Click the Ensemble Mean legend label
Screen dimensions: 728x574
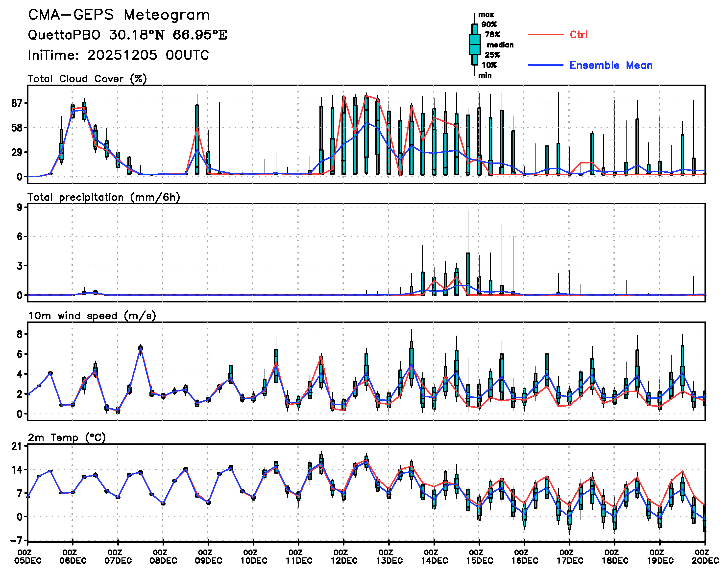[x=611, y=65]
